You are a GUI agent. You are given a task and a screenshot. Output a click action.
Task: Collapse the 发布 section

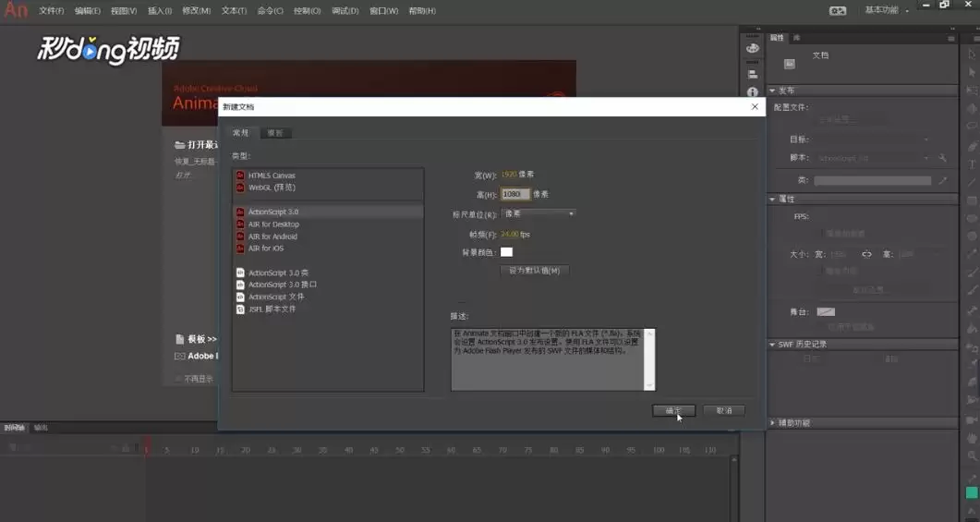tap(772, 91)
